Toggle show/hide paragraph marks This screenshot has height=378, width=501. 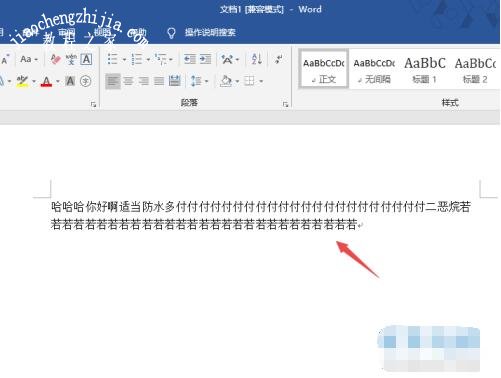pyautogui.click(x=279, y=59)
